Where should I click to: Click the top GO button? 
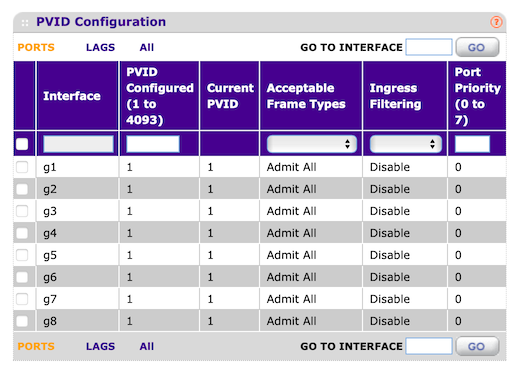477,47
